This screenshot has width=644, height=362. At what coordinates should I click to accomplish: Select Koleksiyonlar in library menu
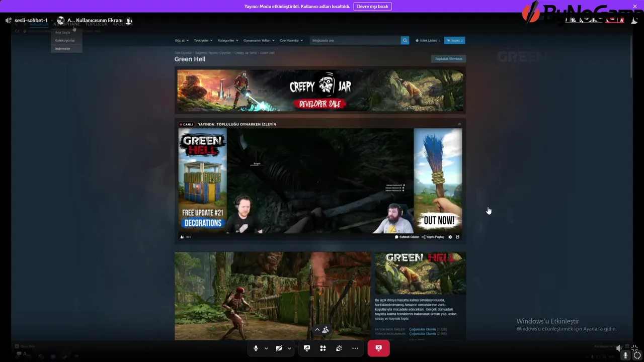click(x=65, y=40)
